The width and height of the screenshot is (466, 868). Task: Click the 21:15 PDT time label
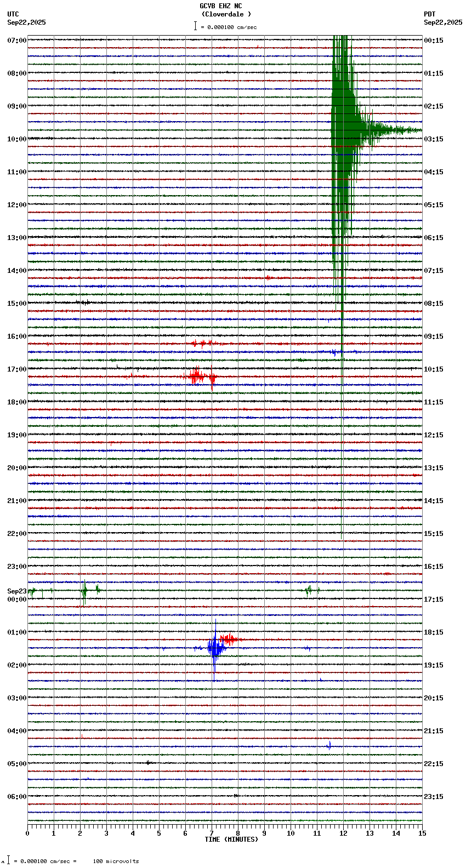click(x=434, y=731)
